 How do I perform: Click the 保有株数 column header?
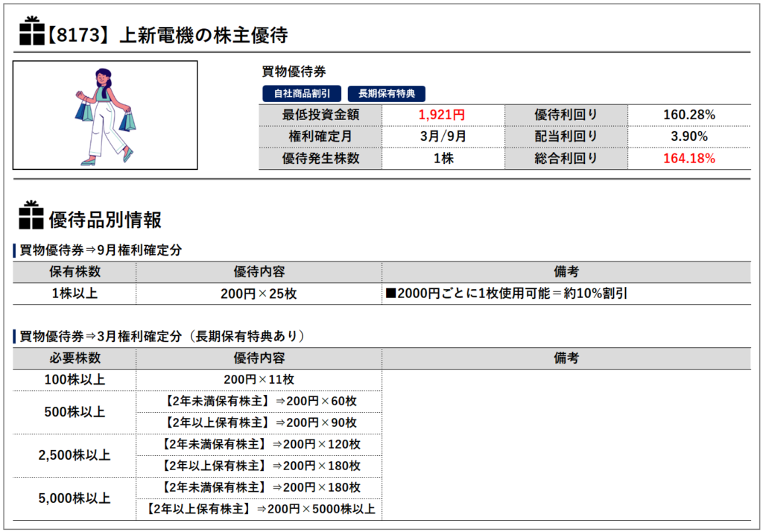[75, 272]
